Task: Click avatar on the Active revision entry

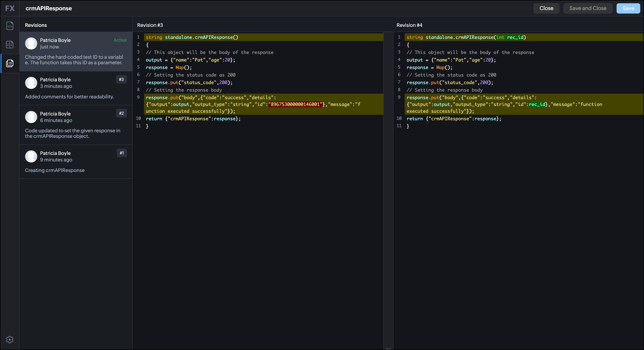Action: pyautogui.click(x=31, y=43)
